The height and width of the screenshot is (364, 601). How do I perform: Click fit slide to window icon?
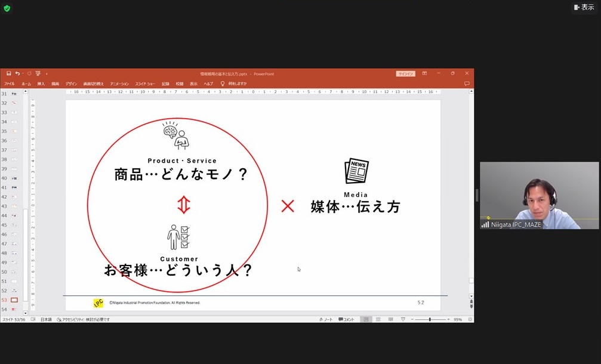[x=470, y=319]
